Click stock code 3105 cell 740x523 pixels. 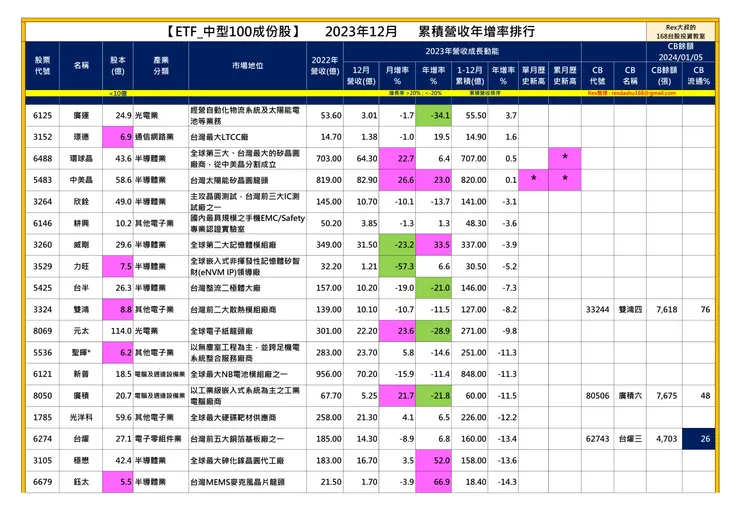point(42,461)
